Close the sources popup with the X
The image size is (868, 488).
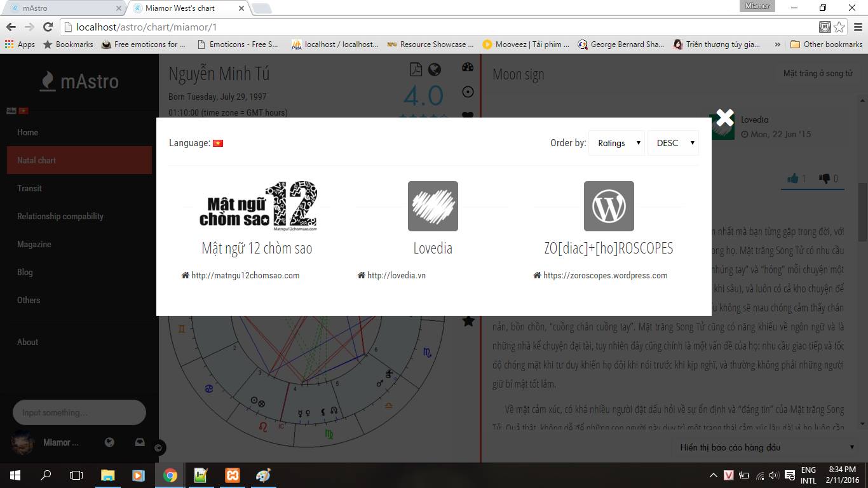click(724, 118)
